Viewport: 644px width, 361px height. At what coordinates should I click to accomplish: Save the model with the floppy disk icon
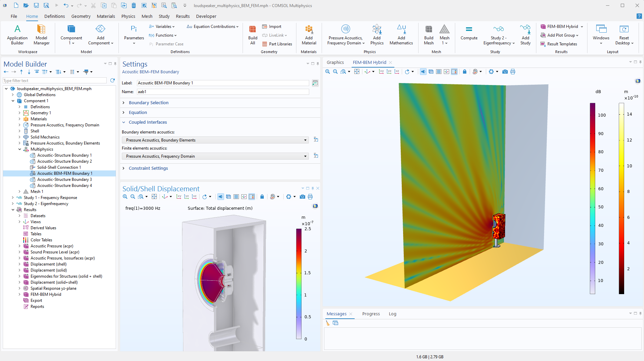[36, 5]
